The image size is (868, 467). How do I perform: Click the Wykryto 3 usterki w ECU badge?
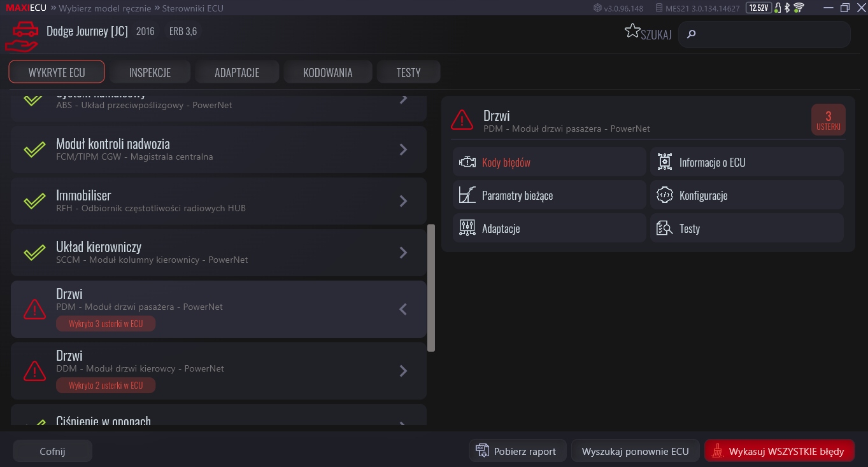point(106,324)
